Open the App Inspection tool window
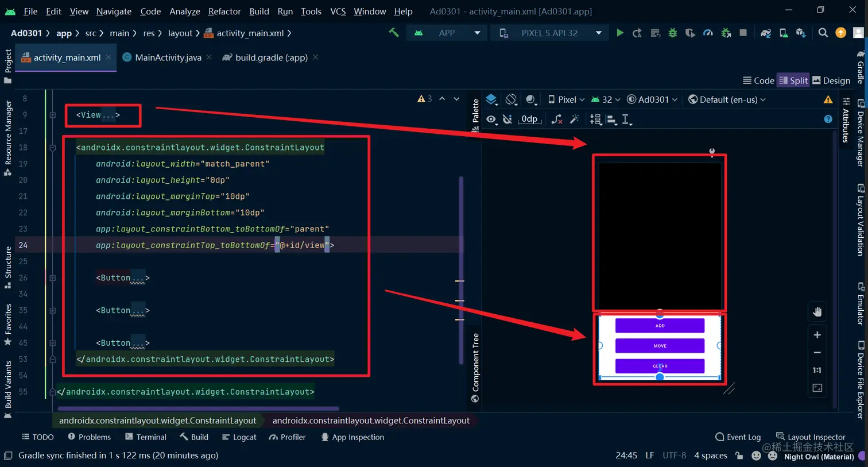This screenshot has width=868, height=467. point(352,437)
